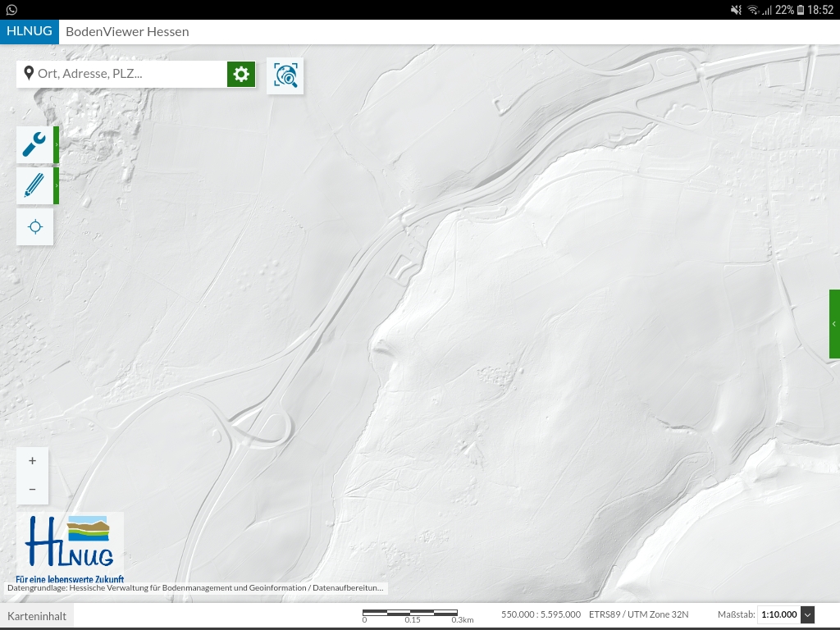Click the green gear search settings button
Image resolution: width=840 pixels, height=630 pixels.
(241, 74)
